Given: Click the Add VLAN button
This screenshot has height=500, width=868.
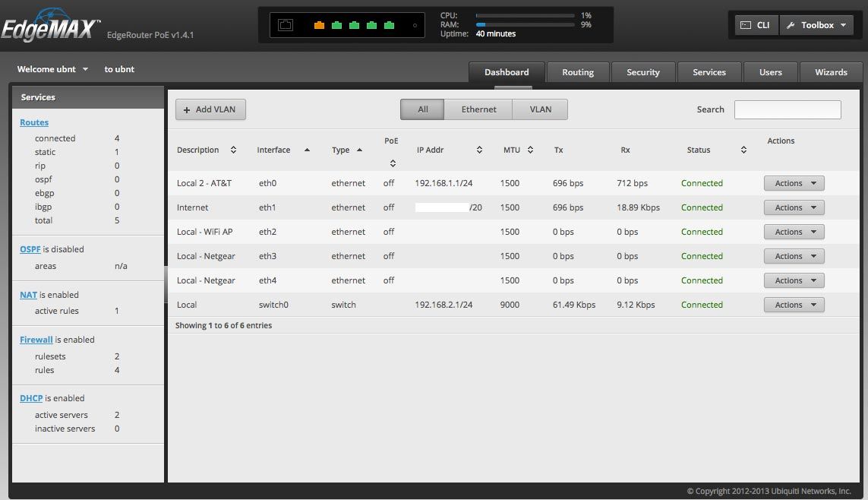Looking at the screenshot, I should click(x=210, y=109).
